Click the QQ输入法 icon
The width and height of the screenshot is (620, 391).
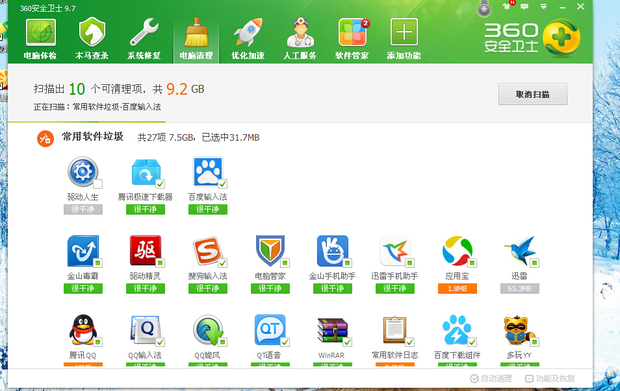tap(145, 330)
